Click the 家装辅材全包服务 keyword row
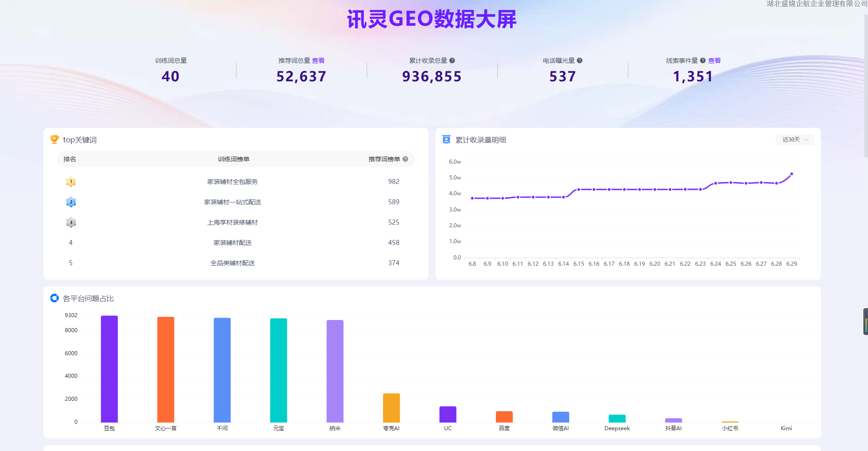Screen dimensions: 868x451 pyautogui.click(x=236, y=182)
